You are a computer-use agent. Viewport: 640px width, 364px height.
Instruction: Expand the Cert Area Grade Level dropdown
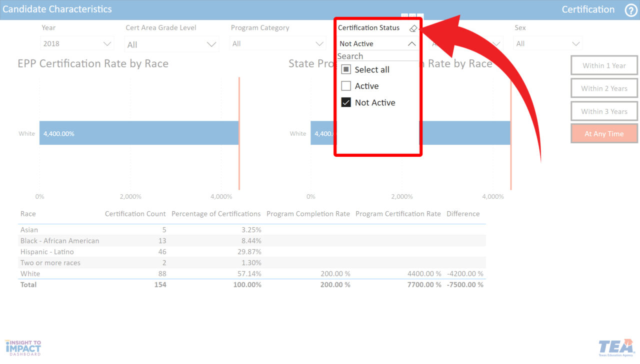171,44
